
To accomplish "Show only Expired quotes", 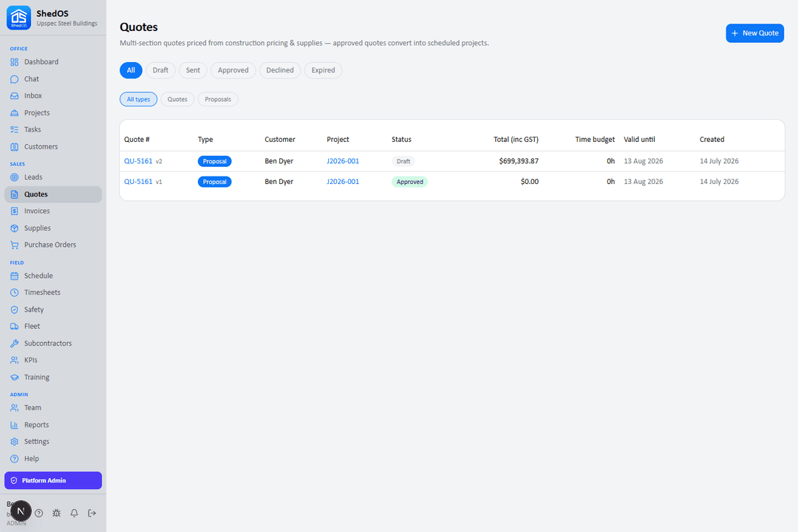I will [323, 70].
